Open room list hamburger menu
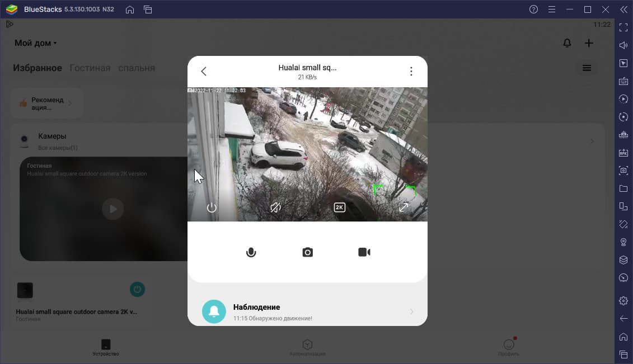Viewport: 633px width, 364px height. [587, 68]
